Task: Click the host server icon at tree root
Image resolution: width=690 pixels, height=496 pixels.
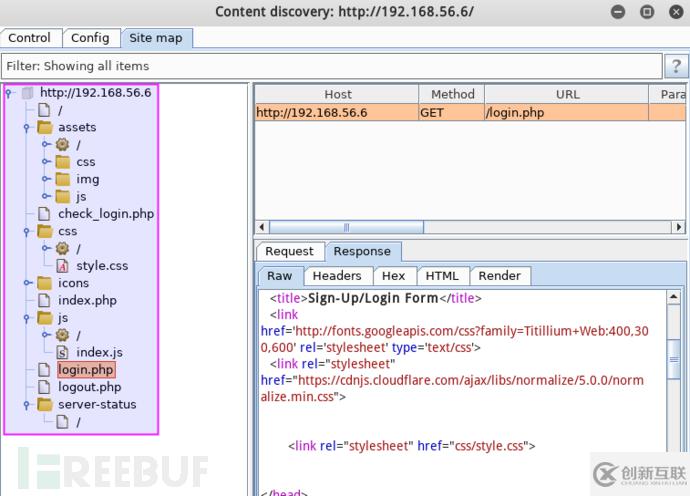Action: pos(28,93)
